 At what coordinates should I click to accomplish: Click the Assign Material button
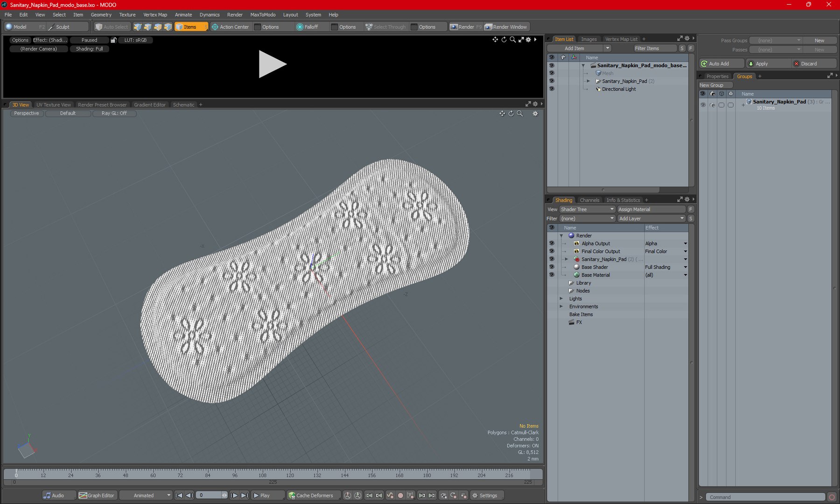pos(651,210)
